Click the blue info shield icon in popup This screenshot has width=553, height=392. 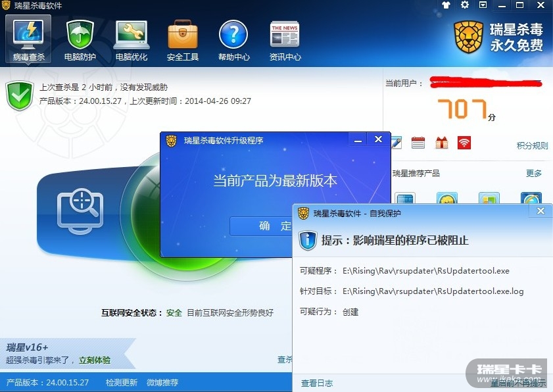point(308,240)
